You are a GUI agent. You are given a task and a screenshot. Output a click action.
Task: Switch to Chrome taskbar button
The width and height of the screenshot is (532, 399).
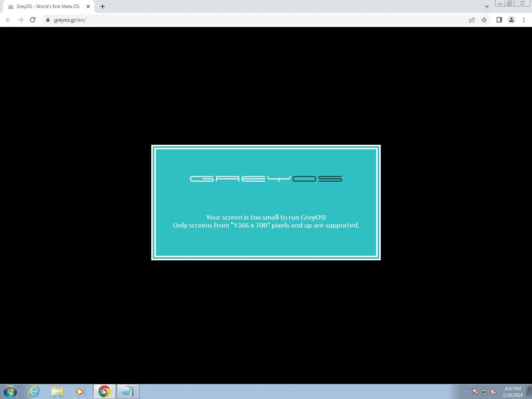click(104, 391)
